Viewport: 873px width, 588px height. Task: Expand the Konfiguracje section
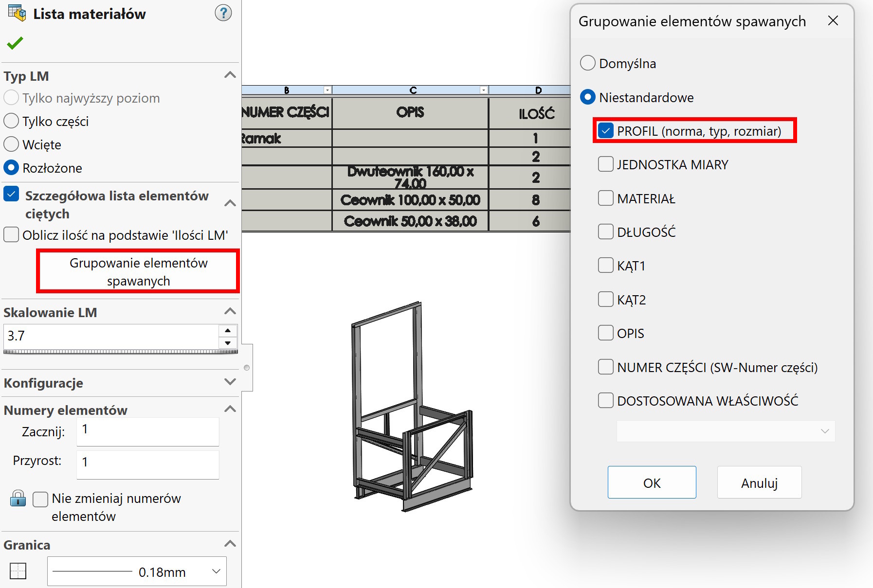pyautogui.click(x=230, y=382)
